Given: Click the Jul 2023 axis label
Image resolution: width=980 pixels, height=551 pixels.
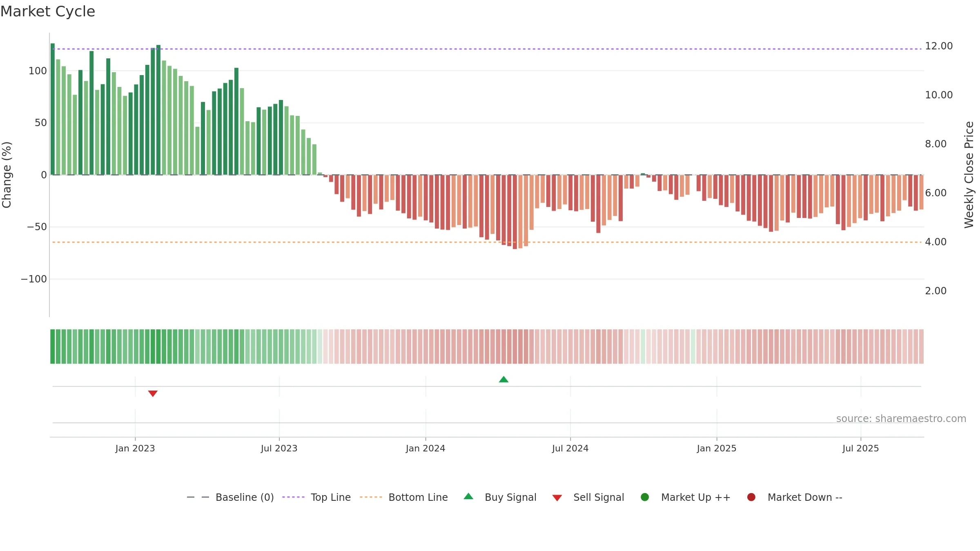Looking at the screenshot, I should pyautogui.click(x=279, y=449).
